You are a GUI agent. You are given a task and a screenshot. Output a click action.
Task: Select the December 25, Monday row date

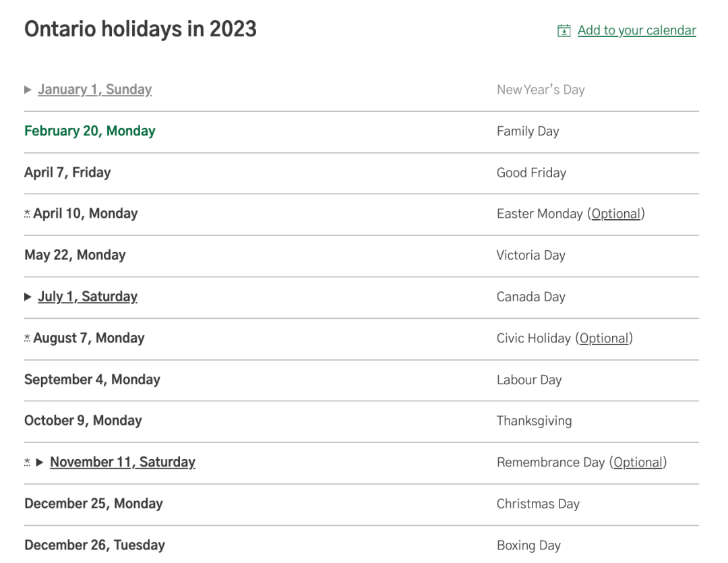click(x=94, y=504)
